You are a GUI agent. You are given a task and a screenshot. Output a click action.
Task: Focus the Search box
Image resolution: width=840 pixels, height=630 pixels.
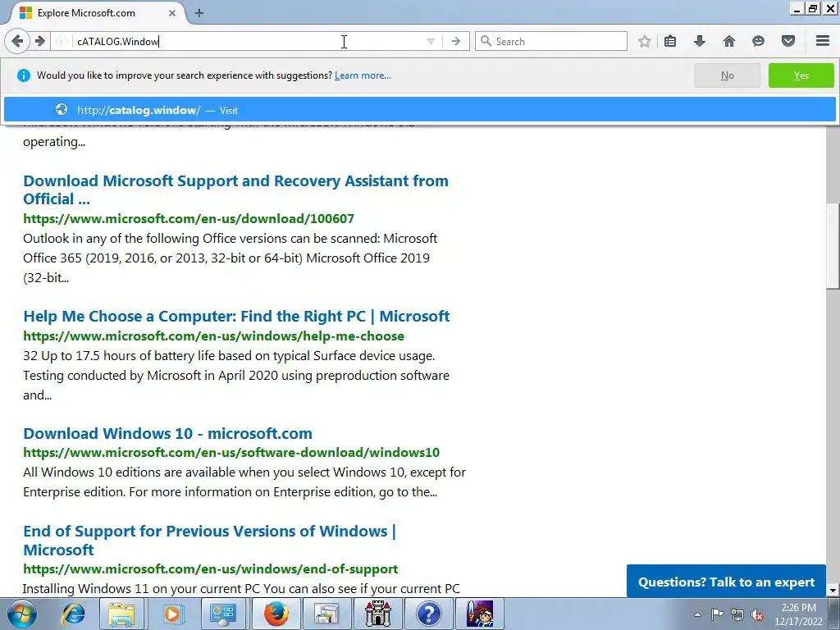click(x=550, y=41)
